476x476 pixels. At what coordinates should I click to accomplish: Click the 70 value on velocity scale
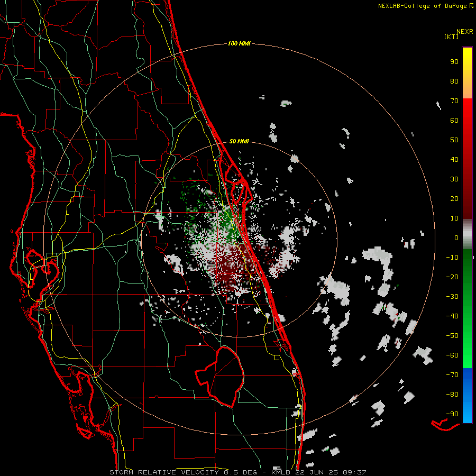point(454,101)
